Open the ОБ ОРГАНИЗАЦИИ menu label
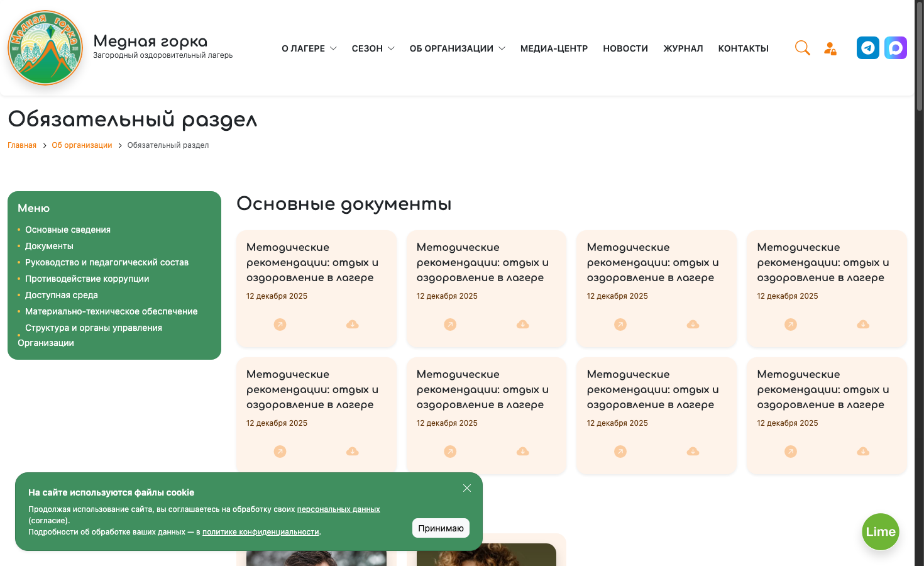The height and width of the screenshot is (566, 924). (x=451, y=48)
